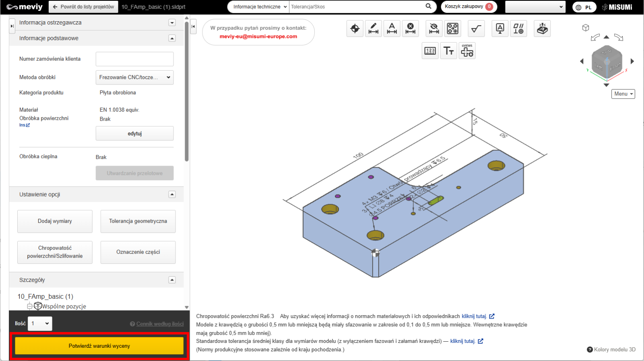This screenshot has height=361, width=644.
Task: Open Kolory modelu 3D color legend
Action: pos(611,350)
